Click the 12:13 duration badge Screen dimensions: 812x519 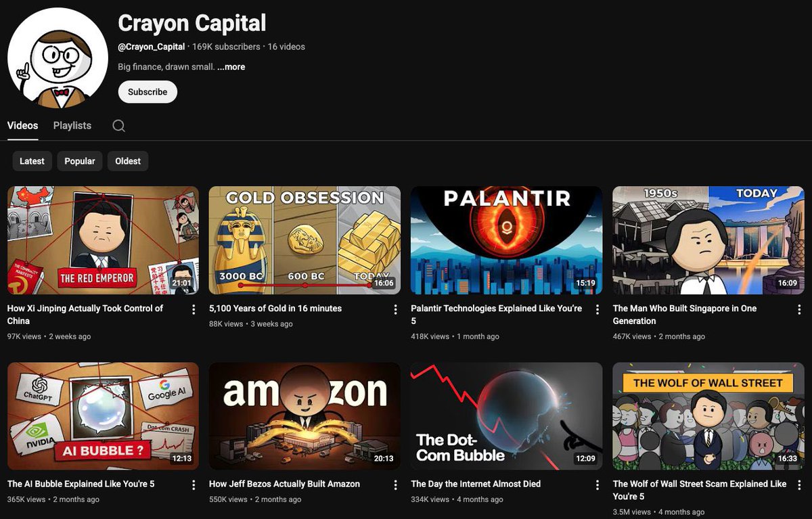[x=182, y=458]
